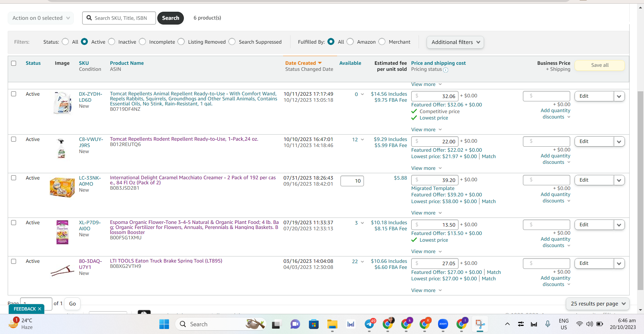Viewport: 644px width, 334px height.
Task: Filter Fulfilled By Amazon
Action: pos(350,42)
